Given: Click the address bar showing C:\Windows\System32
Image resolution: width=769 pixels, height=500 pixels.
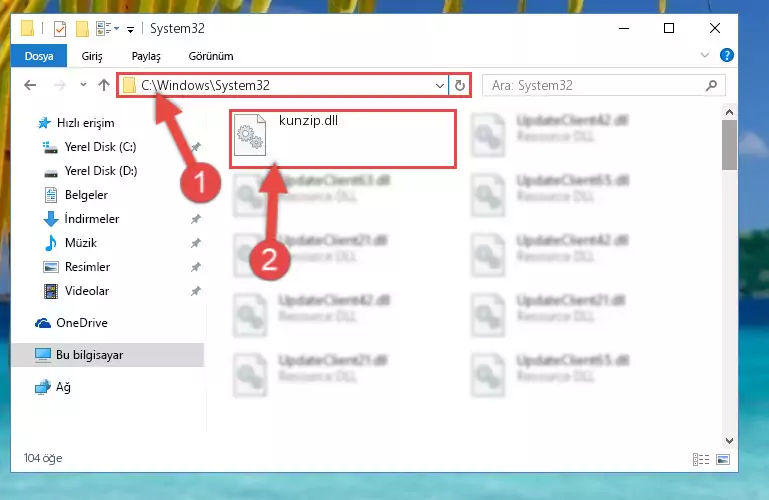Looking at the screenshot, I should (282, 85).
